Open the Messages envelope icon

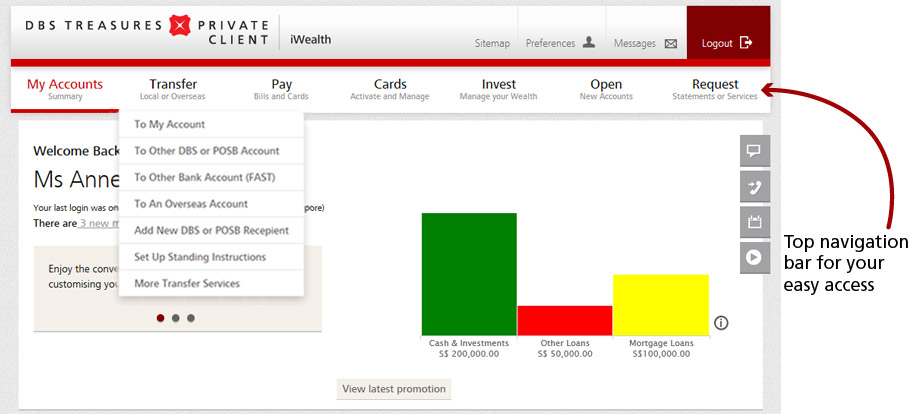point(671,44)
